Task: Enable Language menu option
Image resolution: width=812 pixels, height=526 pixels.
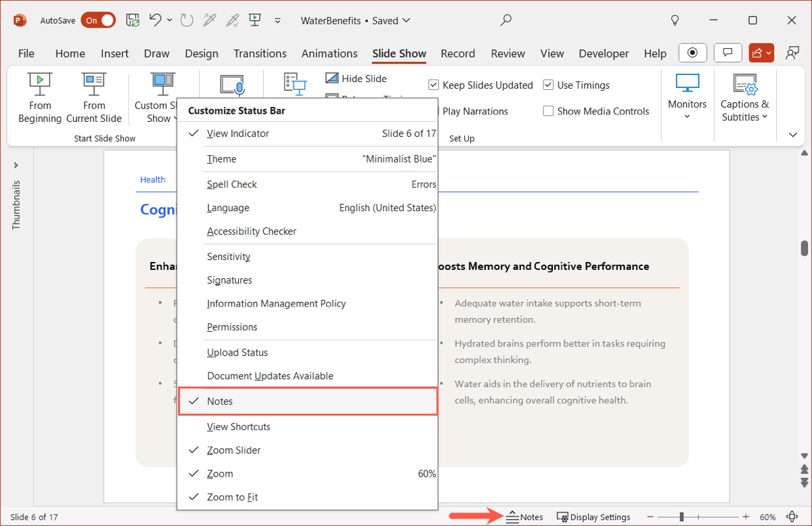Action: [x=308, y=208]
